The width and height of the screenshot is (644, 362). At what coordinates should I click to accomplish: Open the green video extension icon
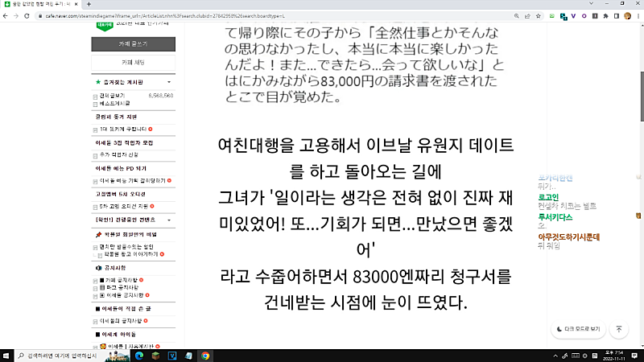coord(552,16)
